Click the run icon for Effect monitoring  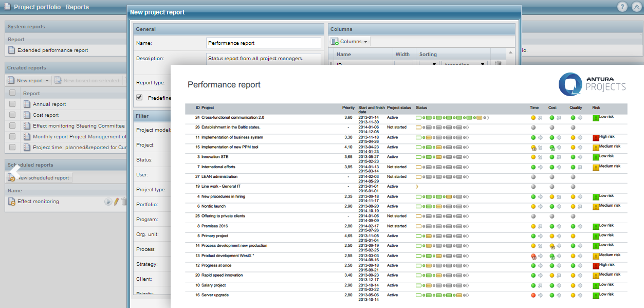(x=108, y=202)
